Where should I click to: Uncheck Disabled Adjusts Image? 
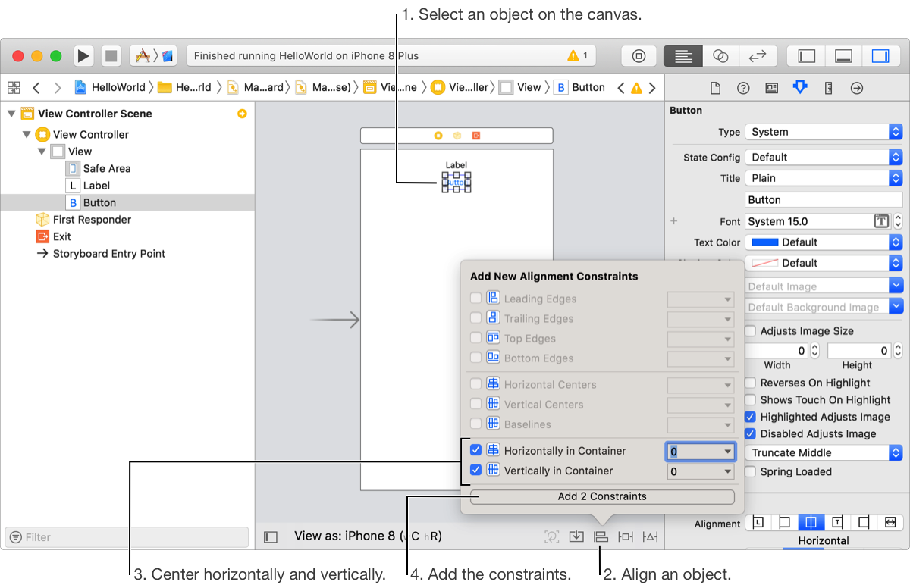751,434
